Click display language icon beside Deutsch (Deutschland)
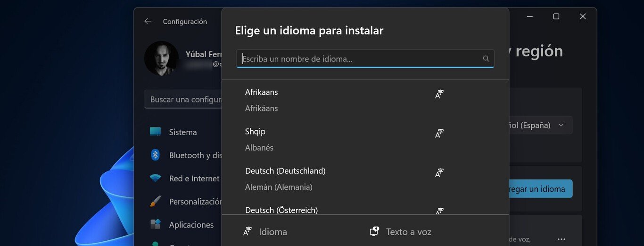The width and height of the screenshot is (644, 246). 439,173
